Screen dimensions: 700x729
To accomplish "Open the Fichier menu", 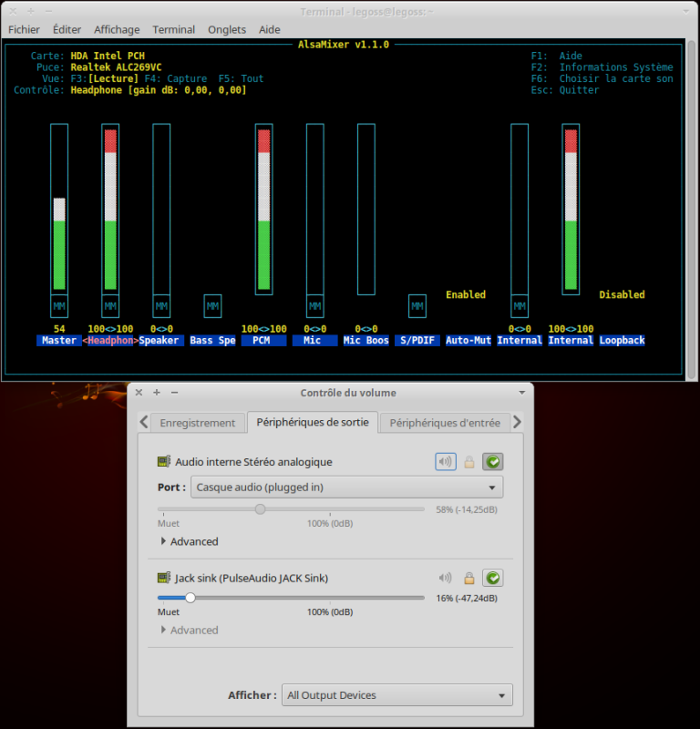I will pyautogui.click(x=25, y=29).
